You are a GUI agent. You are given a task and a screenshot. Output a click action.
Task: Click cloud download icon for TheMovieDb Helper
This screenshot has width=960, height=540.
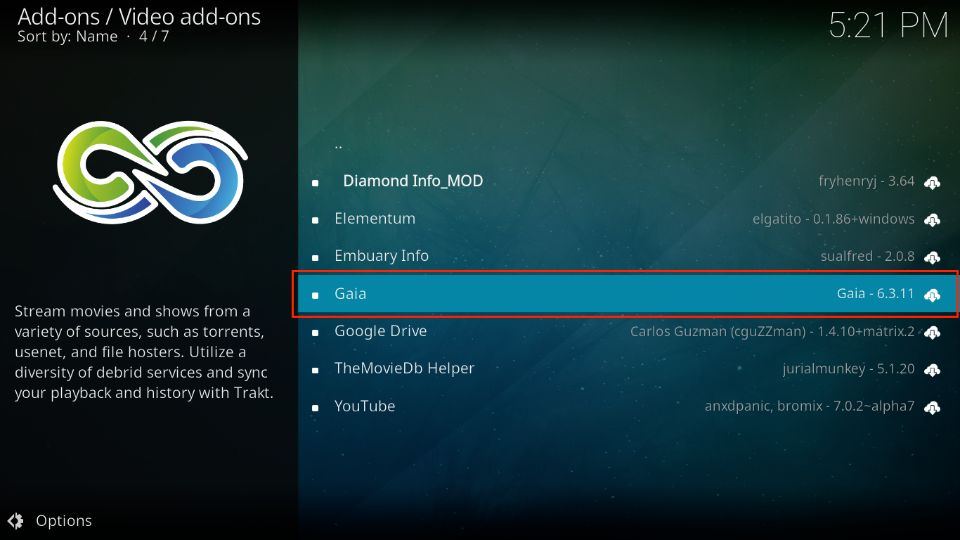[932, 370]
